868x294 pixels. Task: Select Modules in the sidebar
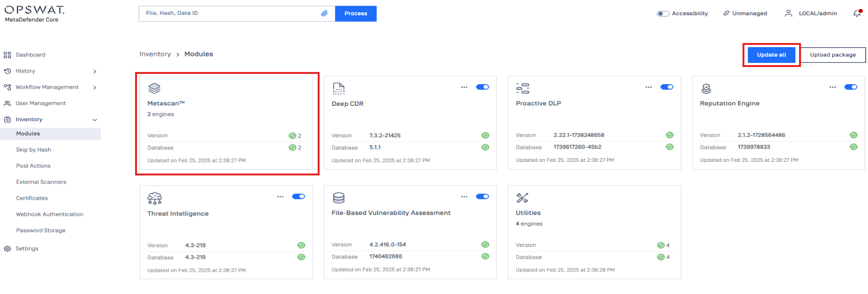click(x=50, y=134)
